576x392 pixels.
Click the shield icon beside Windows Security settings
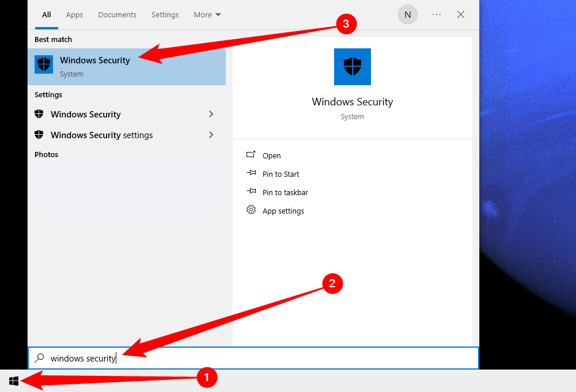[x=39, y=135]
